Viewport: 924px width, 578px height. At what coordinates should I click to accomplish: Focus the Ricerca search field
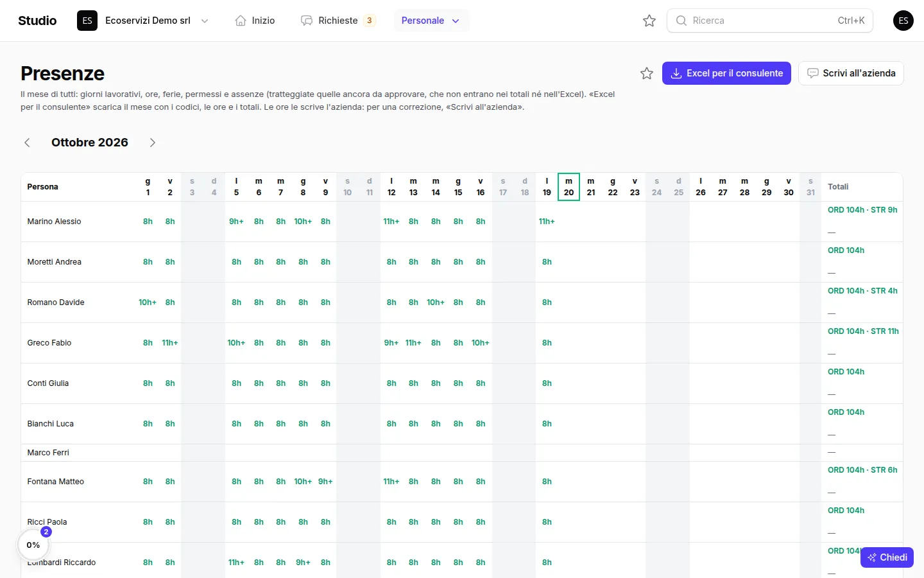coord(770,21)
